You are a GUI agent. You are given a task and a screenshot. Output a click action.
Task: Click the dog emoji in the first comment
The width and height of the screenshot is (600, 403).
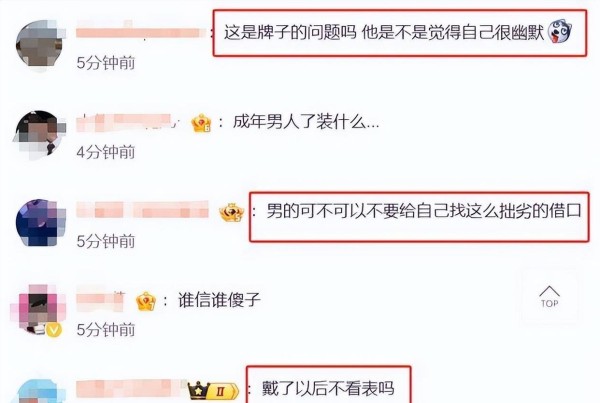(x=559, y=32)
